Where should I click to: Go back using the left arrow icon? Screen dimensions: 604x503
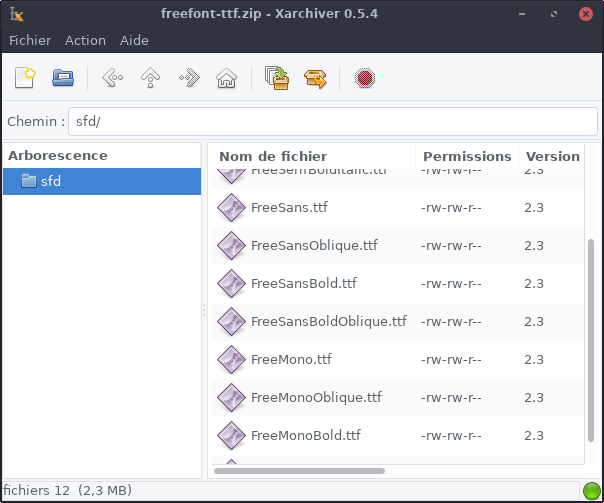113,78
